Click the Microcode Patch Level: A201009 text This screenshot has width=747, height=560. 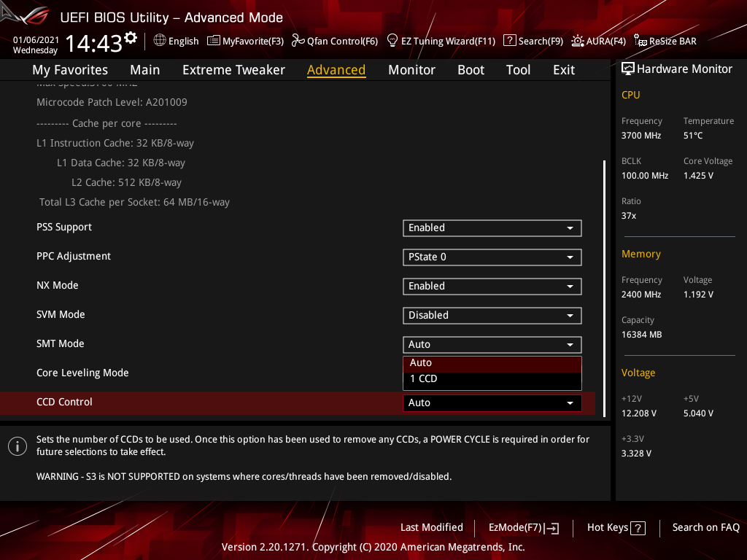112,102
